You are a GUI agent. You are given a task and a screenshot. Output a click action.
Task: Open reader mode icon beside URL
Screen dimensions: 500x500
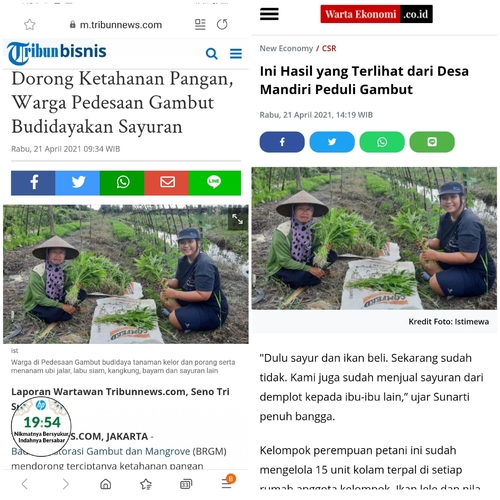pos(200,24)
